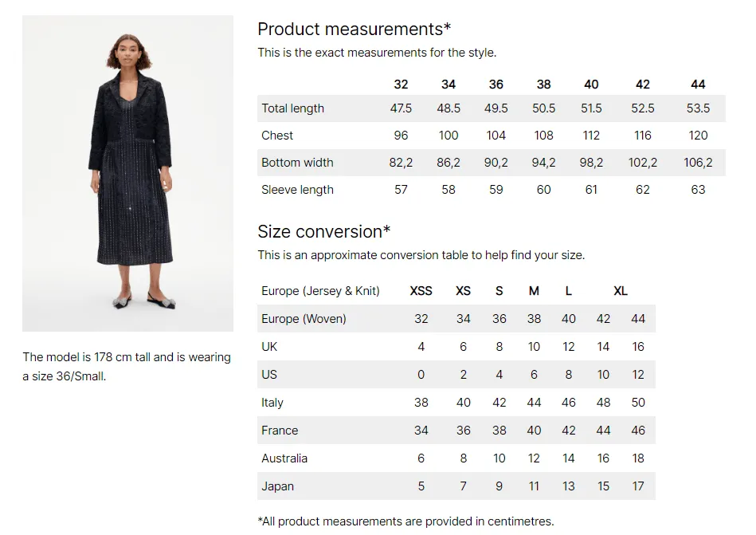
Task: Select the Total length row label
Action: [x=292, y=108]
